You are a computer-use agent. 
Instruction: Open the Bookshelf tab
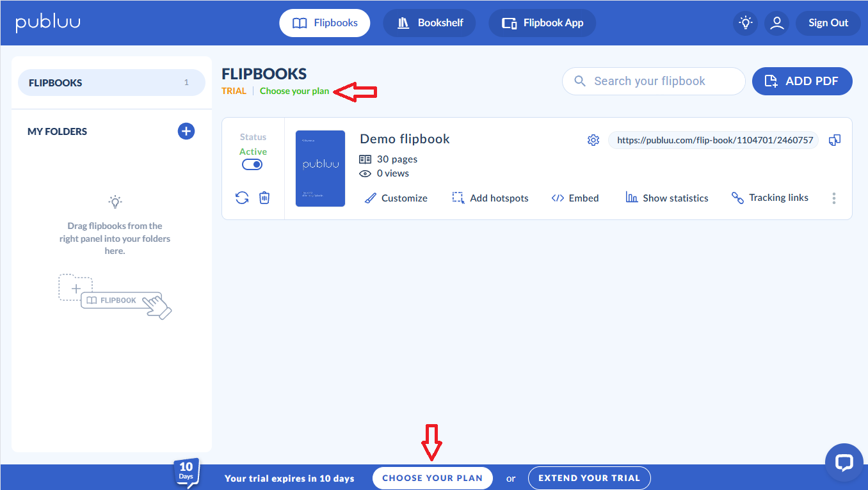point(430,23)
